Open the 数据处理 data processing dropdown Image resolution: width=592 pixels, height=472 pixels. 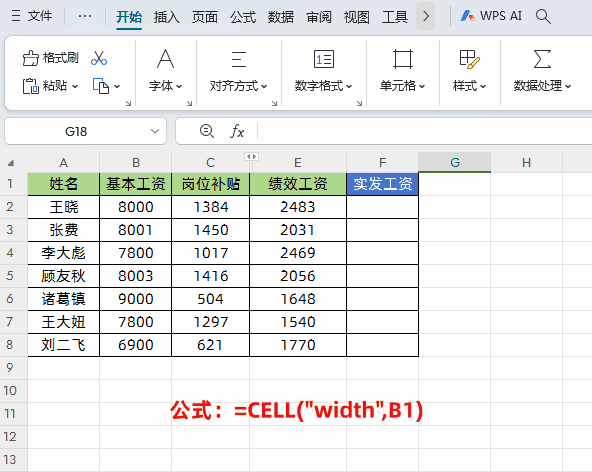tap(542, 70)
